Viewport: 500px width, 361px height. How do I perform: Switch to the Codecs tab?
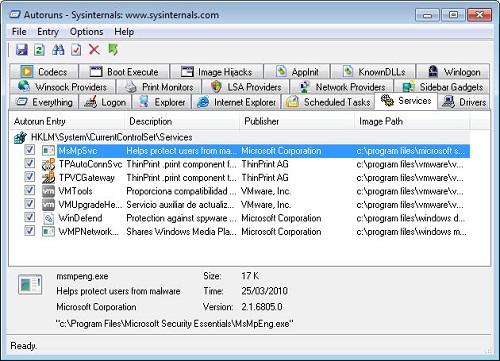44,72
